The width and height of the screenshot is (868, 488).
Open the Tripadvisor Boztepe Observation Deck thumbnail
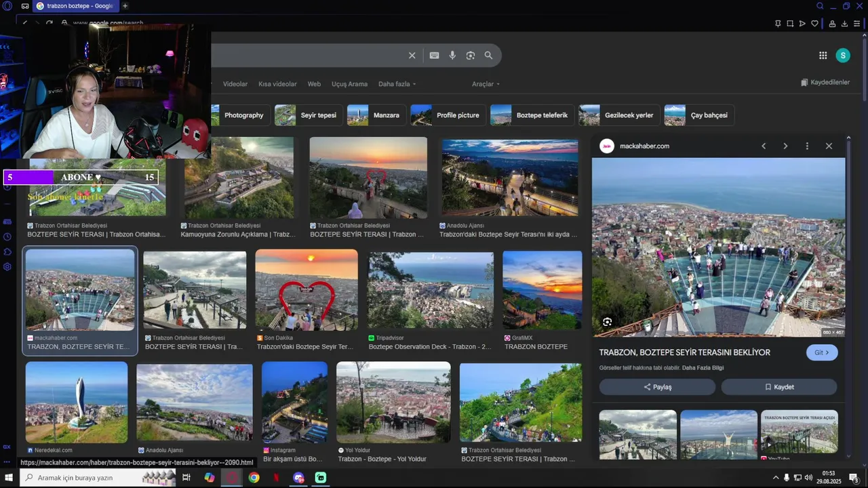(x=431, y=290)
